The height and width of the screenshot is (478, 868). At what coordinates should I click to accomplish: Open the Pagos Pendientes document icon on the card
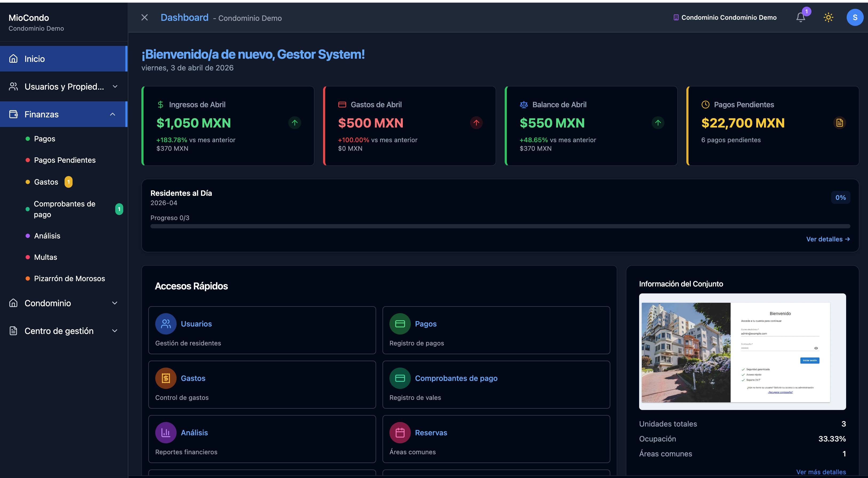tap(839, 123)
